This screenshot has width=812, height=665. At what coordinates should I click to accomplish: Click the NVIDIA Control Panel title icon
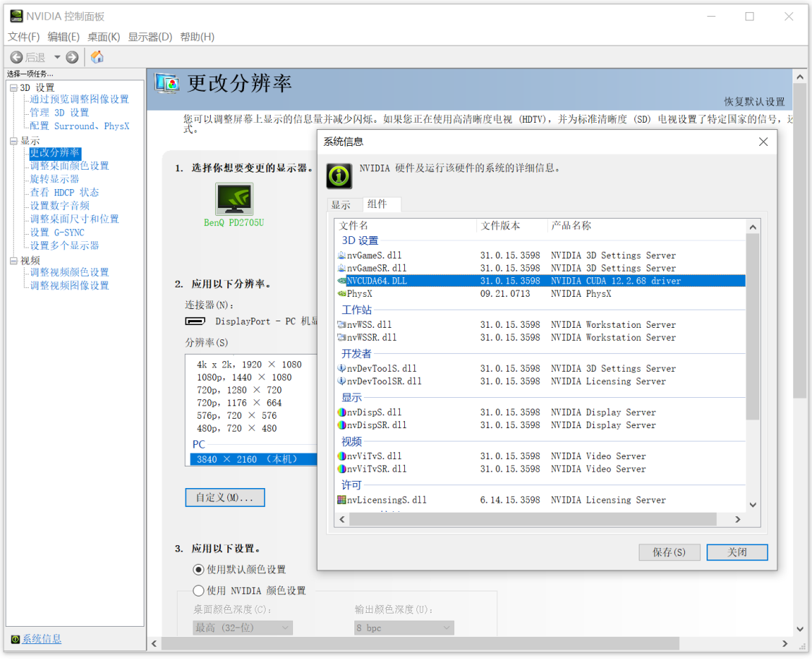click(x=17, y=16)
